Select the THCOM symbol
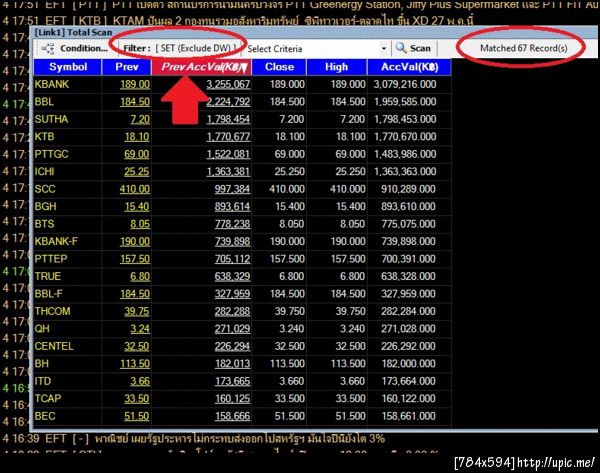This screenshot has width=600, height=473. [52, 311]
